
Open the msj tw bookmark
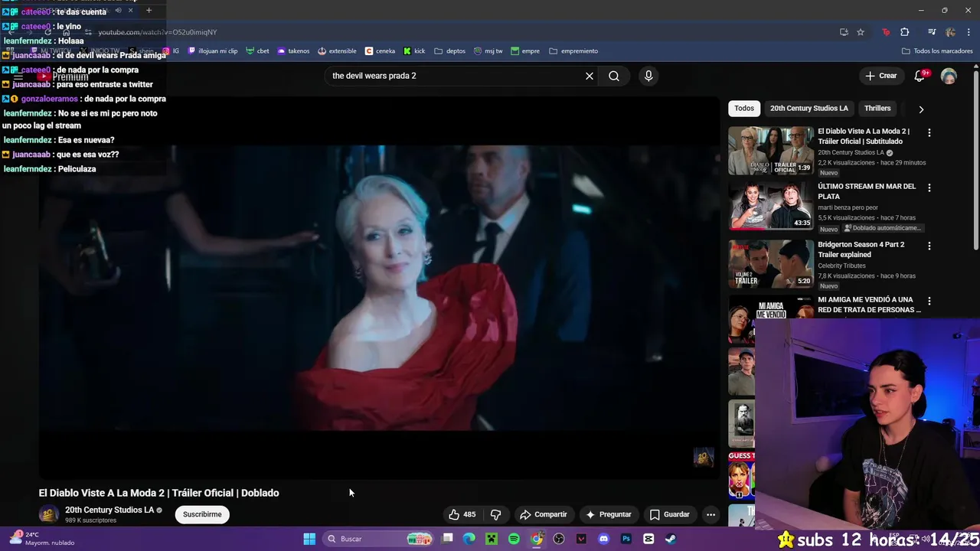(x=488, y=51)
